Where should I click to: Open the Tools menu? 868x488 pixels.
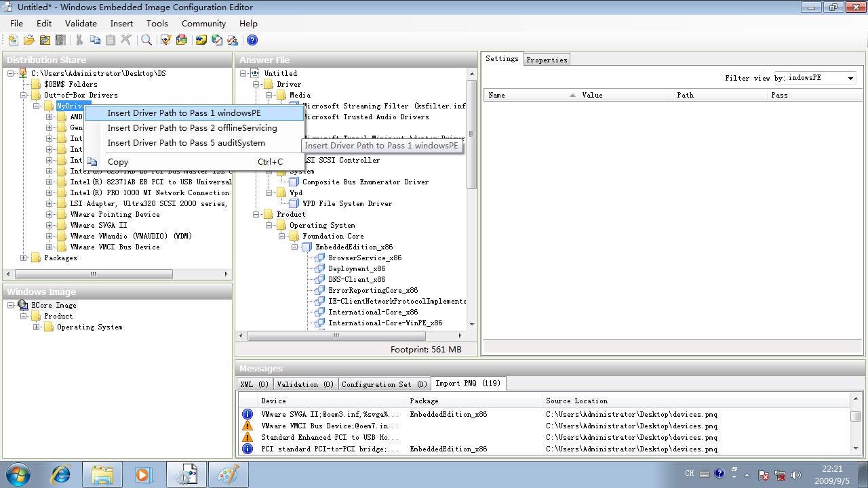(x=157, y=24)
